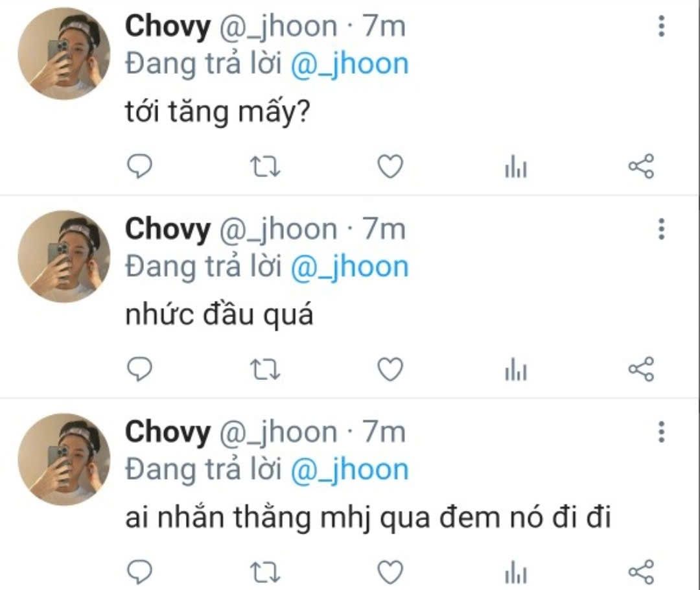
Task: Retweet the "ai nhắn thằng mhj" tweet
Action: coord(264,572)
